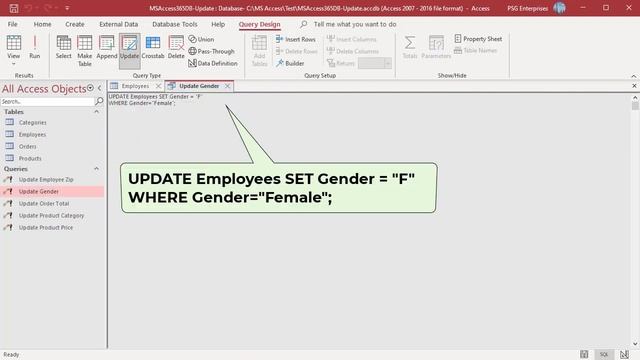Collapse the navigation pane shutter bar
640x360 pixels.
coord(100,88)
